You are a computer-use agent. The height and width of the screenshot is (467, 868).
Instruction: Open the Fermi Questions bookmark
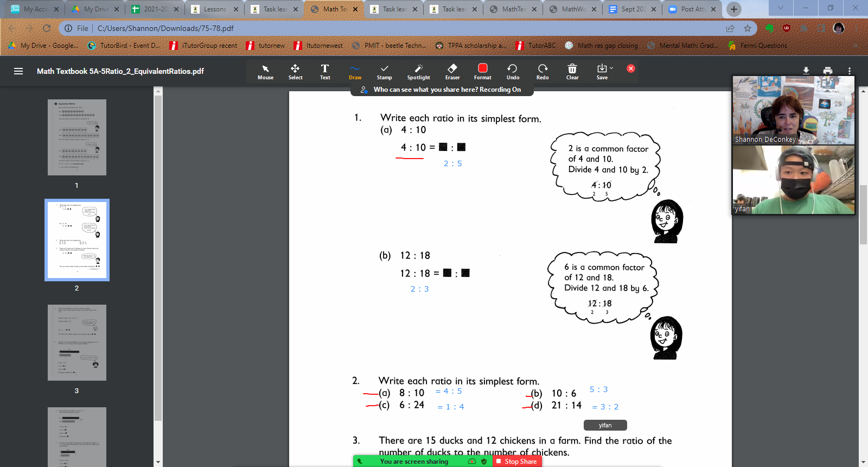pyautogui.click(x=758, y=46)
